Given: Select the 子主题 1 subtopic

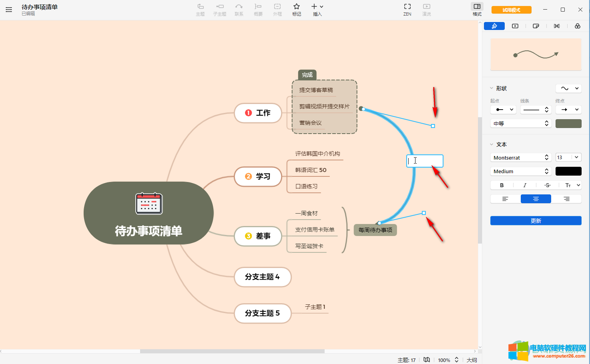Looking at the screenshot, I should pos(315,307).
